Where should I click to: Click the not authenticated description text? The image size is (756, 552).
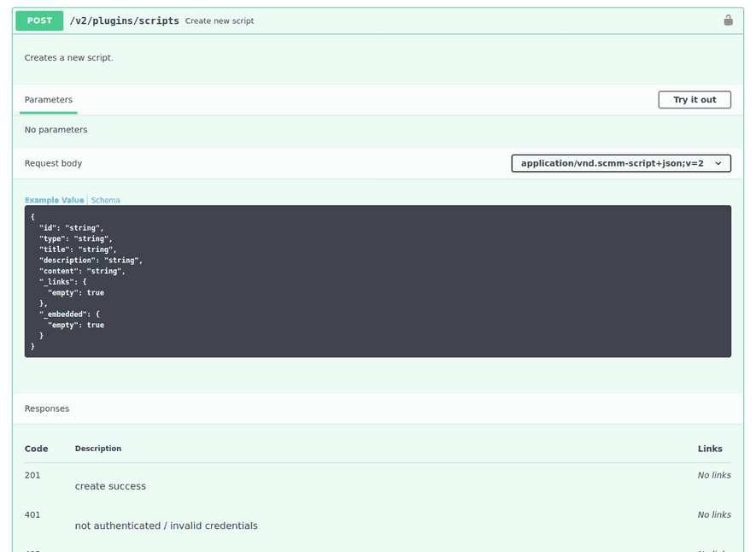166,526
